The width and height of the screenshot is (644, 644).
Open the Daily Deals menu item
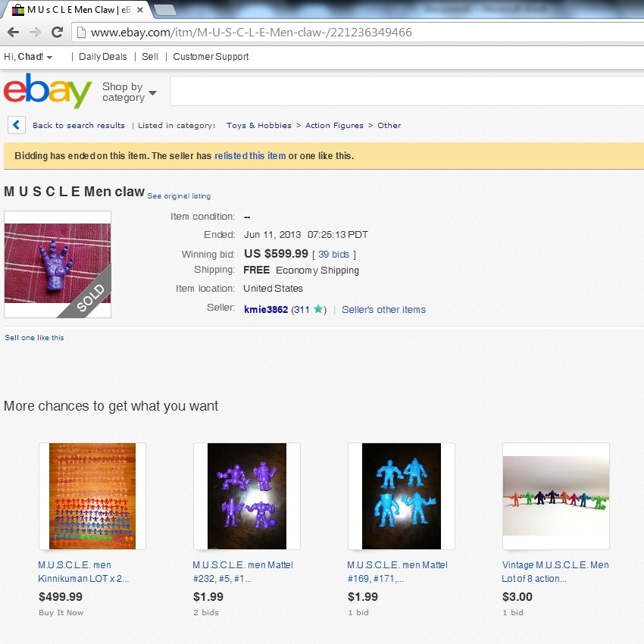coord(103,57)
